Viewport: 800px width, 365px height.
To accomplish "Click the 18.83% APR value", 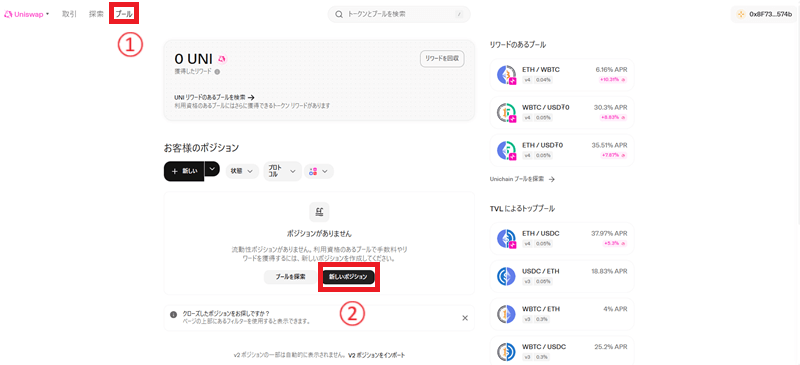I will point(609,271).
